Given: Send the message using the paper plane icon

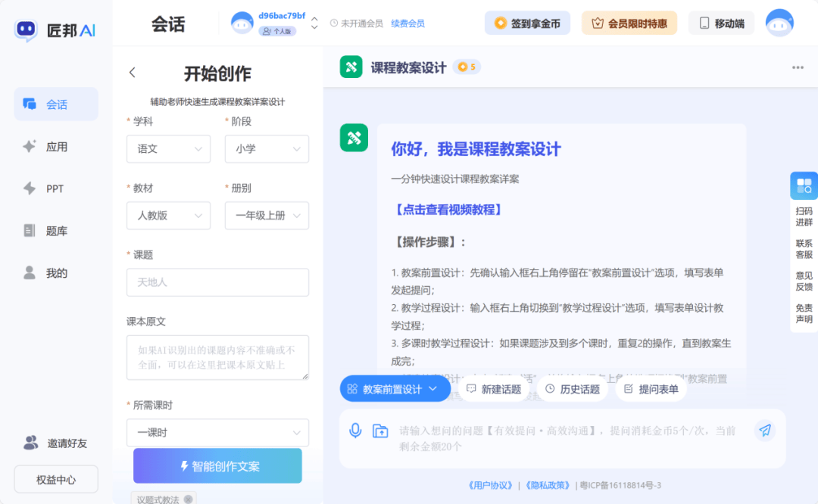Looking at the screenshot, I should coord(765,431).
